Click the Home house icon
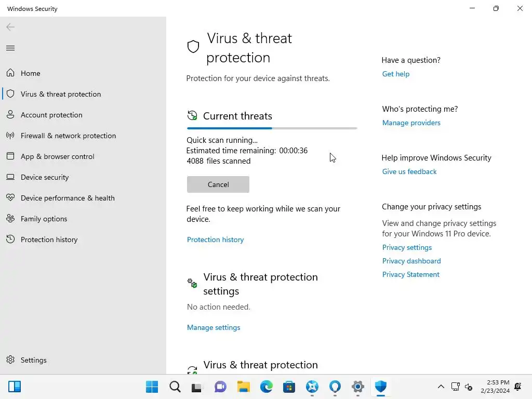Image resolution: width=532 pixels, height=399 pixels. (10, 73)
